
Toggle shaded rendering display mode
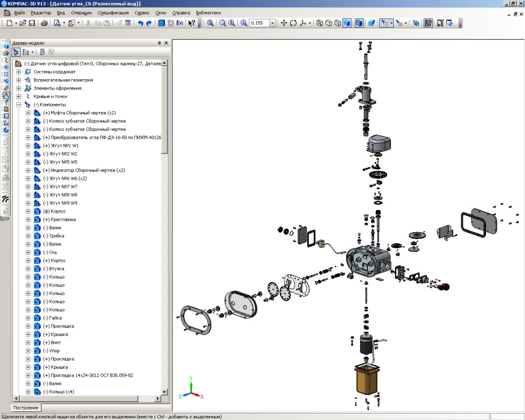tap(346, 23)
